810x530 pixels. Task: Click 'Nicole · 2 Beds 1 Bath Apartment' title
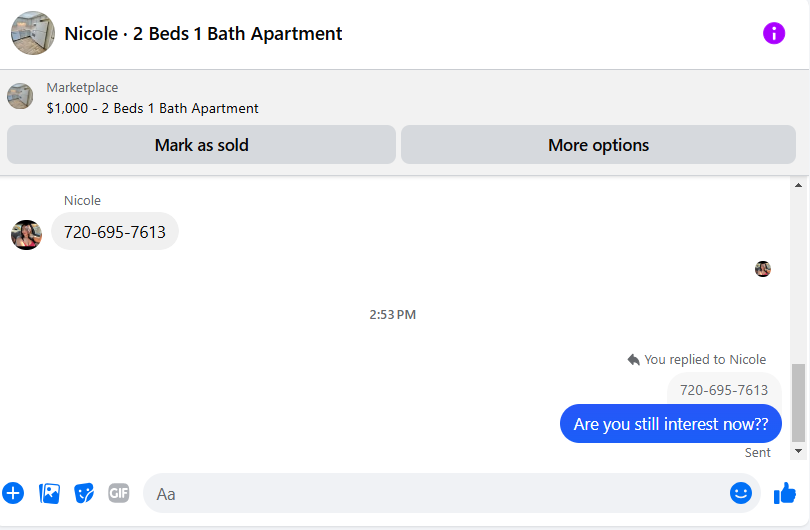[203, 34]
